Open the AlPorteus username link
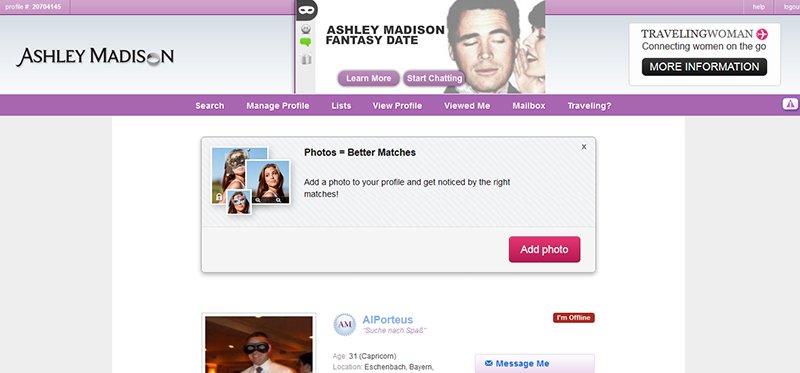Screen dimensions: 800x373 [x=387, y=320]
